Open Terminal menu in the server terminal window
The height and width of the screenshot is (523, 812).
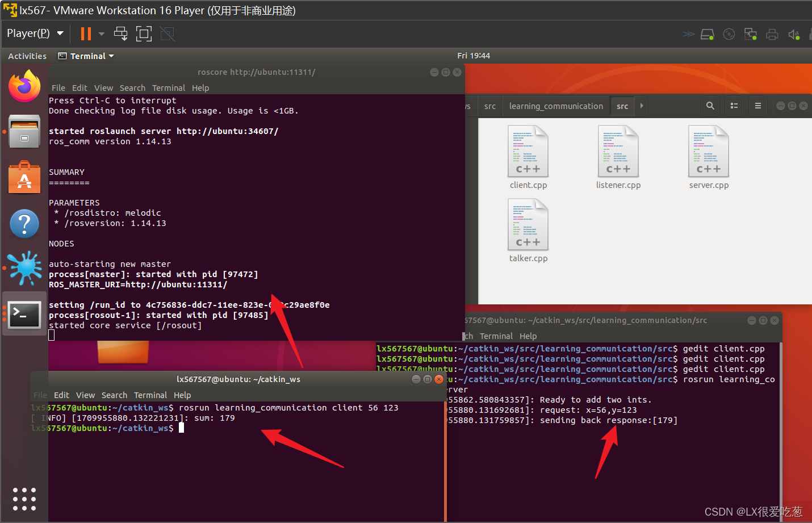[496, 336]
